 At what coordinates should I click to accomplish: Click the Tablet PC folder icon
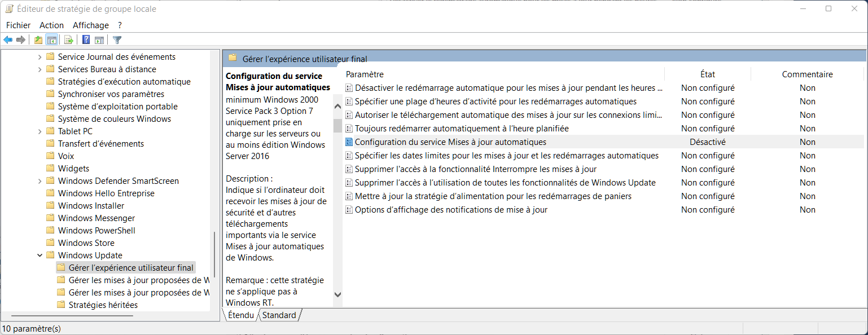coord(50,131)
